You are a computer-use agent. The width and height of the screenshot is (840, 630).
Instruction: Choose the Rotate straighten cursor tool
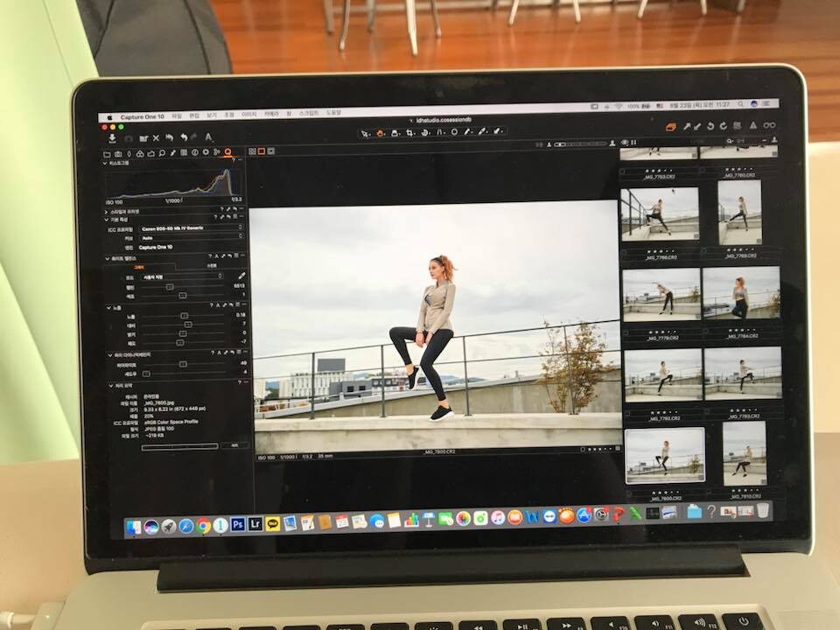pos(425,132)
